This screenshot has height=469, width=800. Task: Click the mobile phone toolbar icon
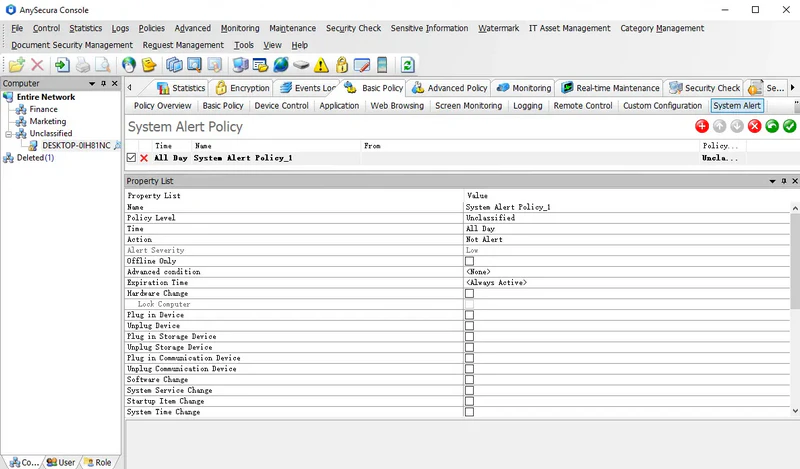tap(382, 65)
